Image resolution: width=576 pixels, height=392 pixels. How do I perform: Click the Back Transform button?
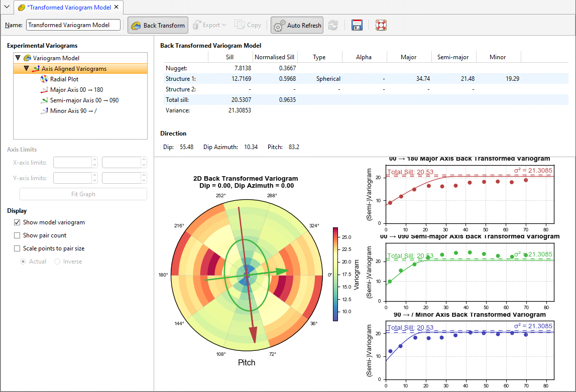(x=158, y=25)
